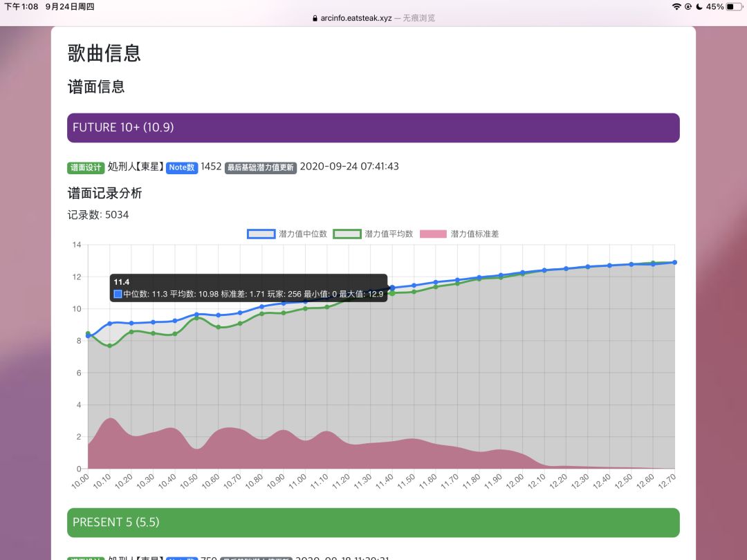The image size is (747, 560).
Task: Expand the green PRESENT 5 (5.5) header
Action: pyautogui.click(x=373, y=523)
